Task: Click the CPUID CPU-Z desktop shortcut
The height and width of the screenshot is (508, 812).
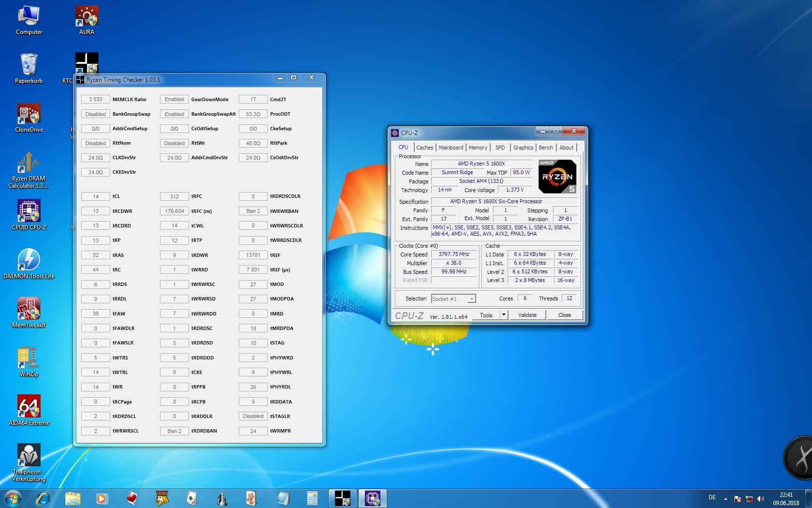Action: 29,211
